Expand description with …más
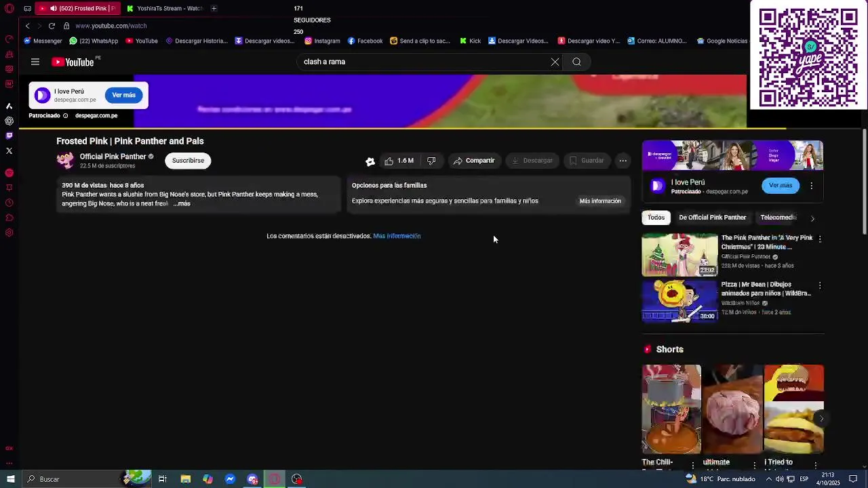 point(182,203)
